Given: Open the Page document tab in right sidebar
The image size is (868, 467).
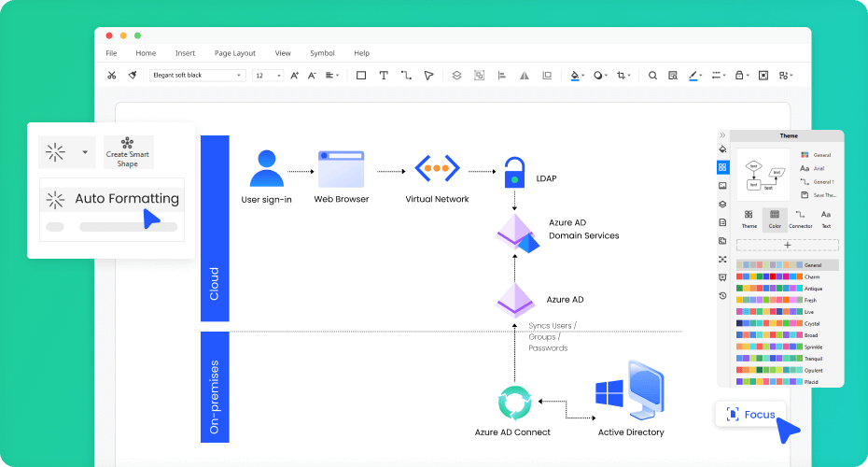Looking at the screenshot, I should coord(722,222).
